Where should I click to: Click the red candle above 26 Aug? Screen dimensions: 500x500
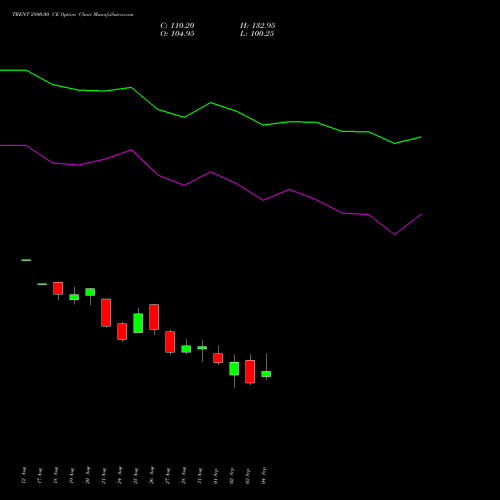(154, 317)
